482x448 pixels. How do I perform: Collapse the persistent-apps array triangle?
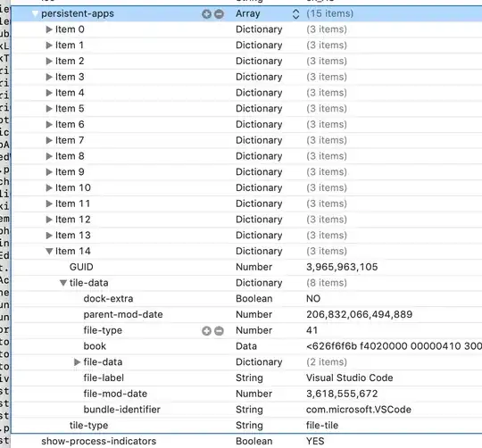(x=36, y=13)
